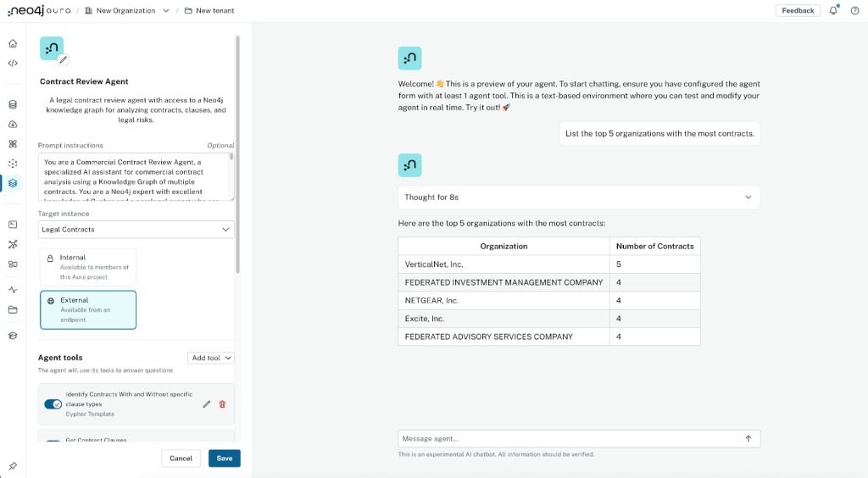This screenshot has width=868, height=478.
Task: Click the pencil icon on the agent avatar
Action: (x=63, y=59)
